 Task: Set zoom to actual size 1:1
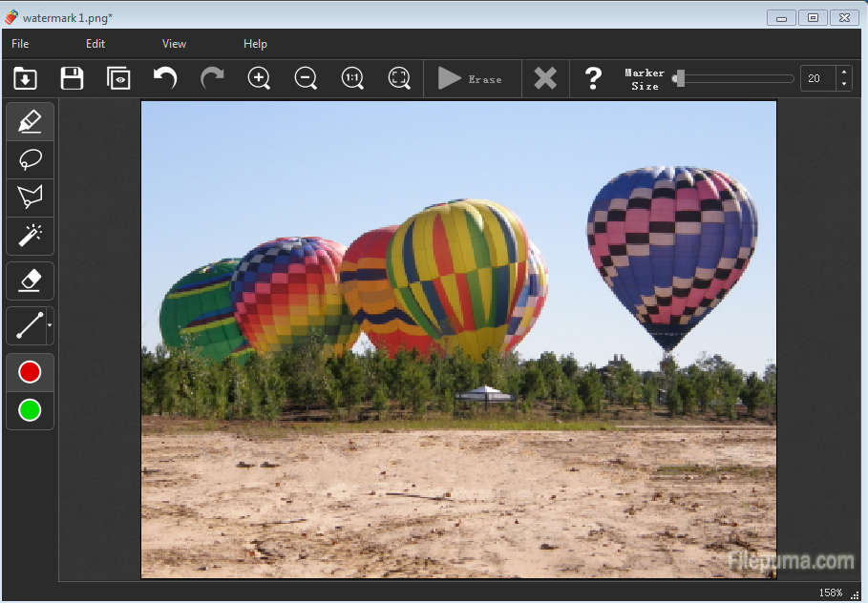pos(352,78)
